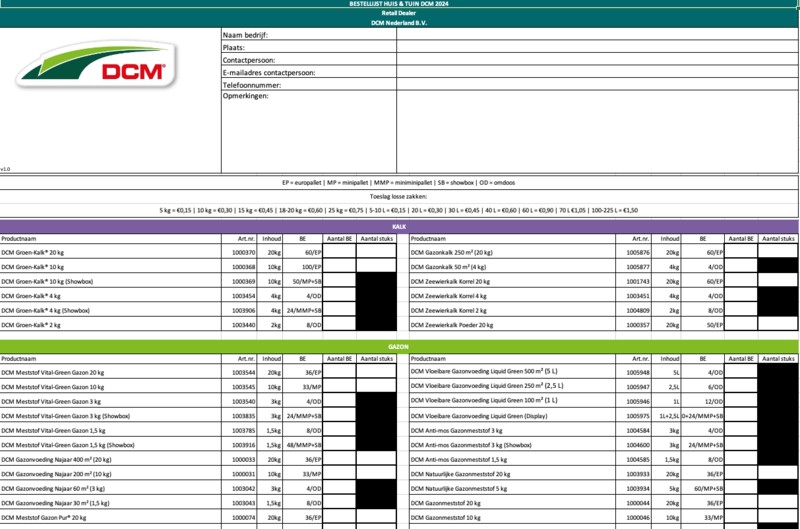This screenshot has width=800, height=529.
Task: Select Aantal stuks cell for Zeewierkalk Korrel 20 kg
Action: (x=778, y=281)
